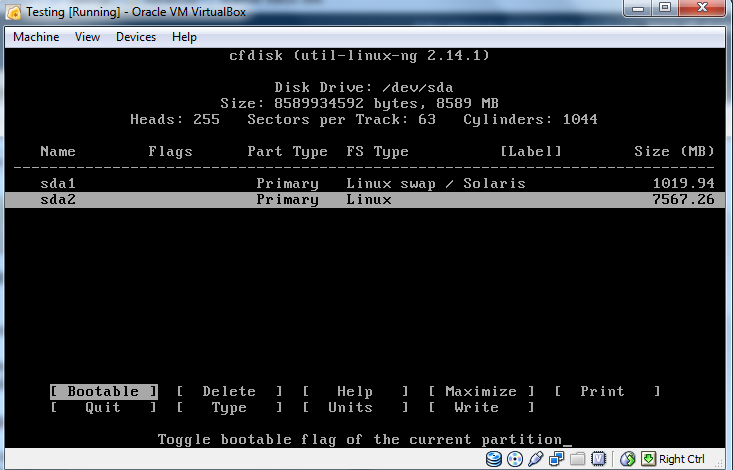The height and width of the screenshot is (470, 733).
Task: Select the sda1 partition row
Action: click(x=365, y=183)
